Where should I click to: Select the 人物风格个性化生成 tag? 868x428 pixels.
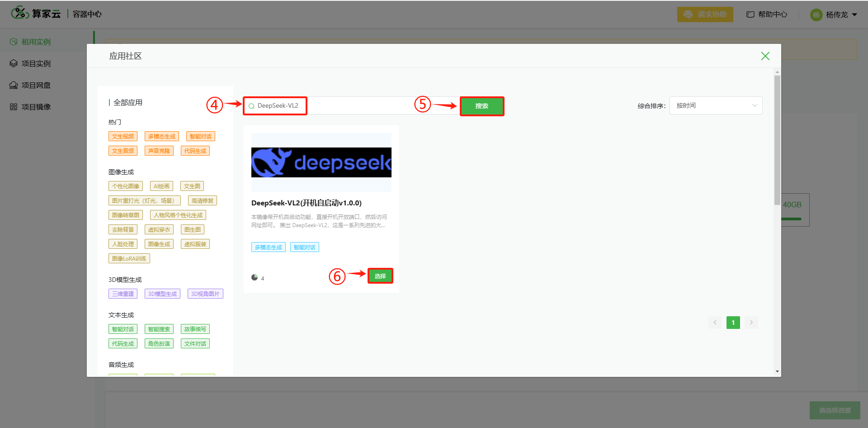[x=178, y=215]
